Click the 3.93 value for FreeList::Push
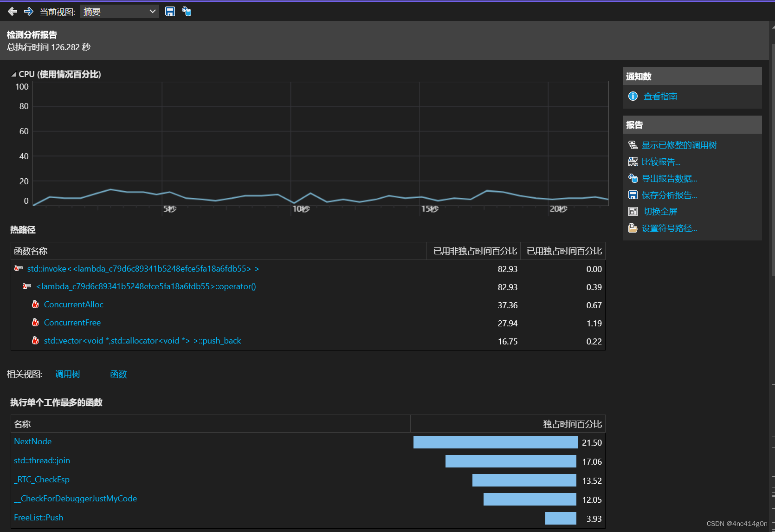 coord(594,519)
